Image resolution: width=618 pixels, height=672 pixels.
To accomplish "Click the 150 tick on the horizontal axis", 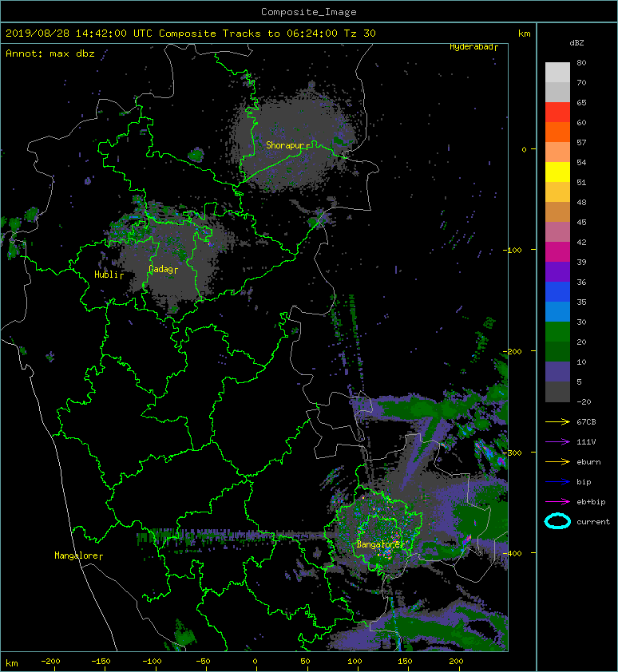I will coord(406,662).
